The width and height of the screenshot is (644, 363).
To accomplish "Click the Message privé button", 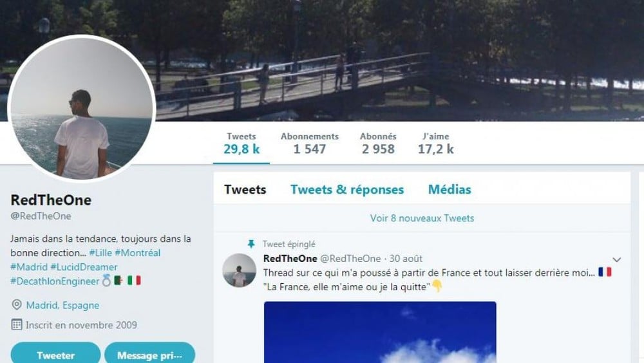I will (x=149, y=355).
